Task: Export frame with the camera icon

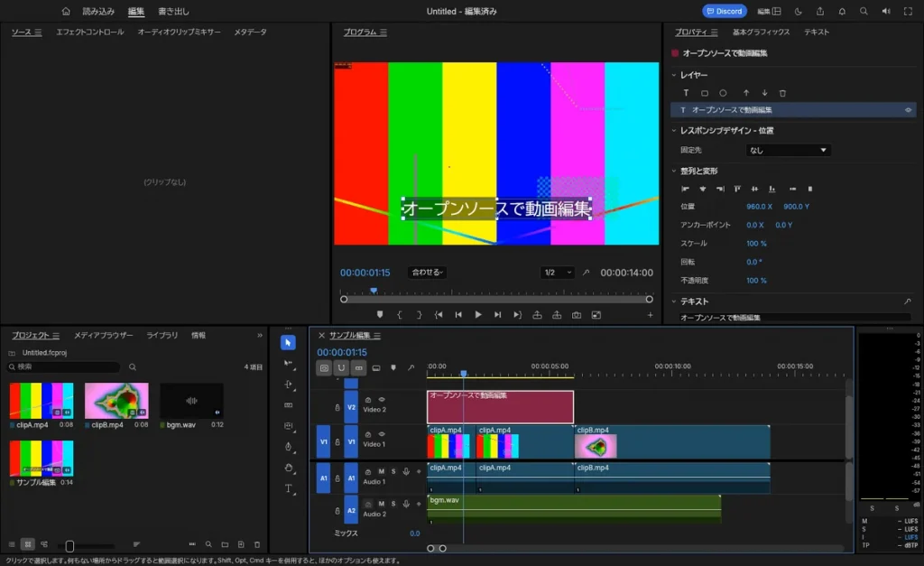Action: (x=577, y=315)
